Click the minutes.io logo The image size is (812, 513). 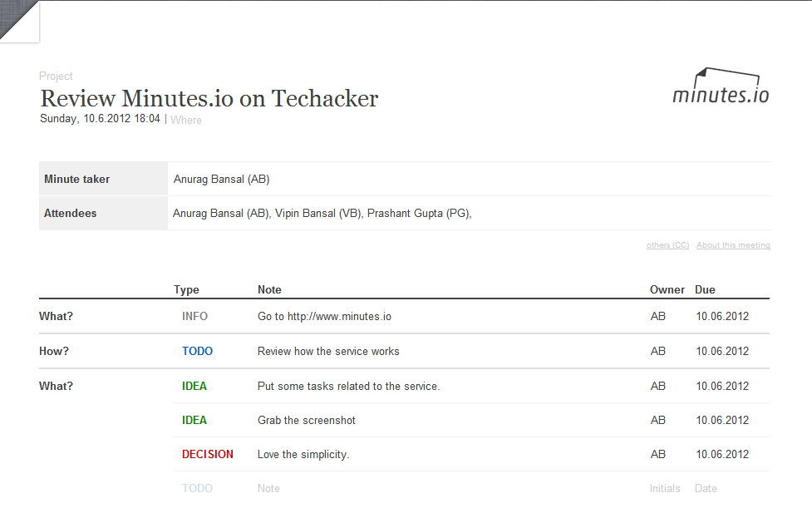pos(721,86)
